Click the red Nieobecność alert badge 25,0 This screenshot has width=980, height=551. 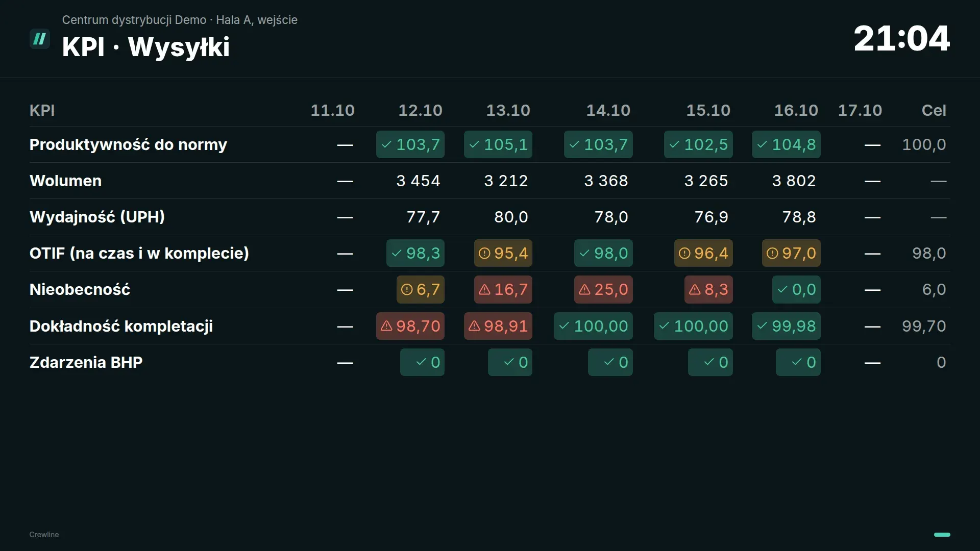[603, 289]
